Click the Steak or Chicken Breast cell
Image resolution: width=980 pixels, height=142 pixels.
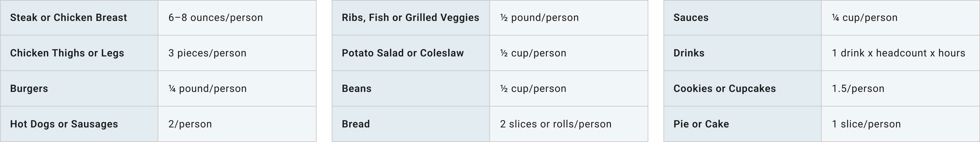[x=69, y=17]
